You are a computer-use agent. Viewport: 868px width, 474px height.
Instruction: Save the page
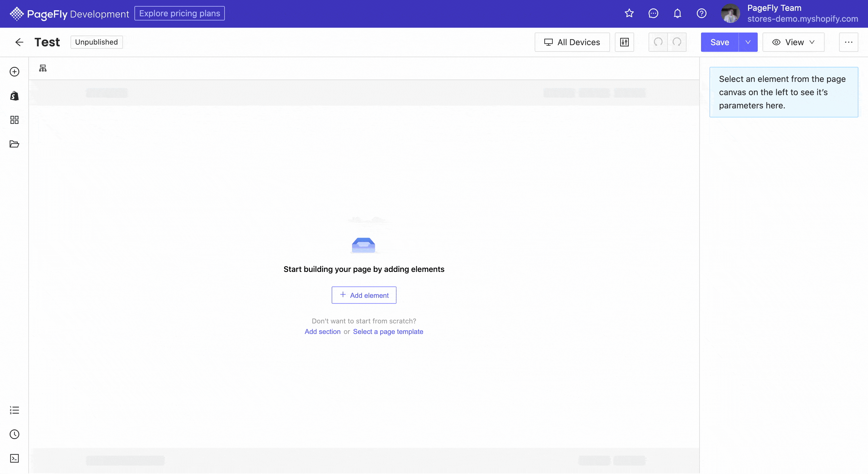point(720,42)
